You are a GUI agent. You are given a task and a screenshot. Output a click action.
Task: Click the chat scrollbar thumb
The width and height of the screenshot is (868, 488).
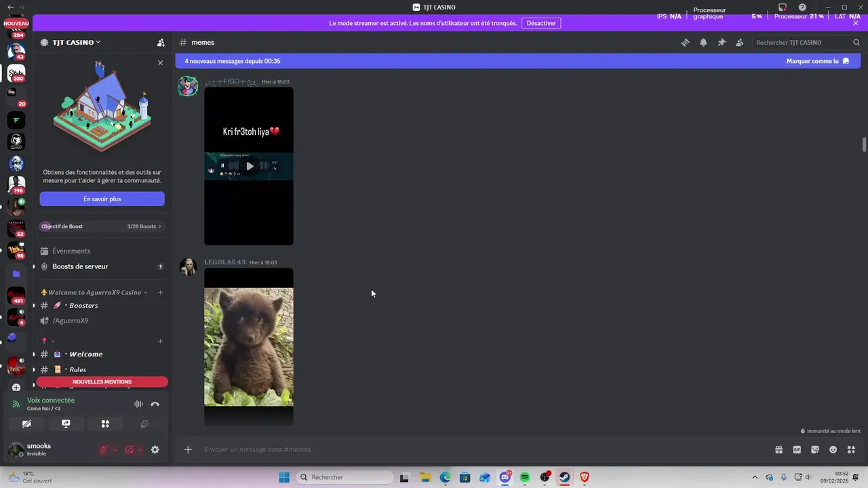[864, 145]
